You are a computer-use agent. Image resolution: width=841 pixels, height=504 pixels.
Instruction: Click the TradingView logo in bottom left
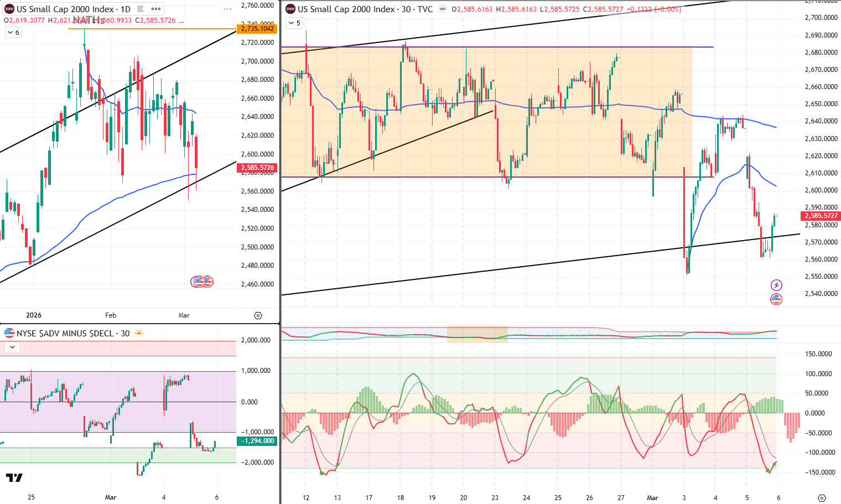pyautogui.click(x=14, y=477)
